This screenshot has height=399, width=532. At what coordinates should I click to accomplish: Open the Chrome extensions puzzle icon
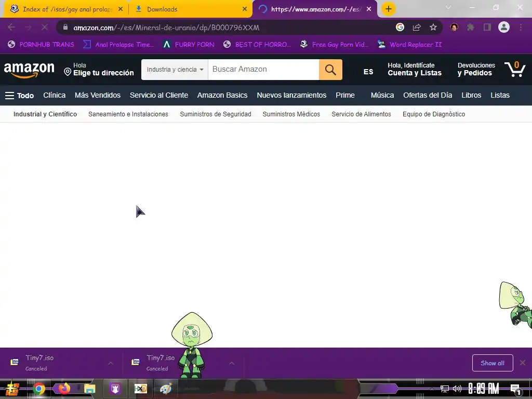pos(471,27)
